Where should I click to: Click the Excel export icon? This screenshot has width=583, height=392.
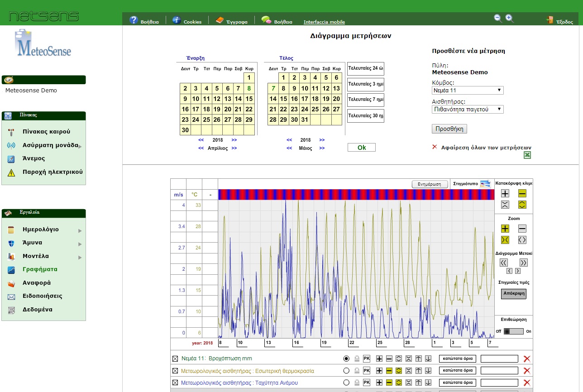tap(527, 155)
